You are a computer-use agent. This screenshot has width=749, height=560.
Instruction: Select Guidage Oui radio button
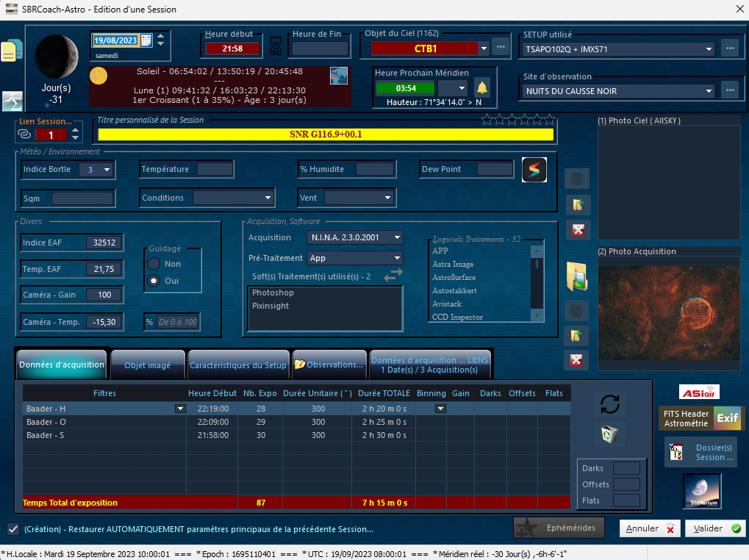(x=154, y=281)
